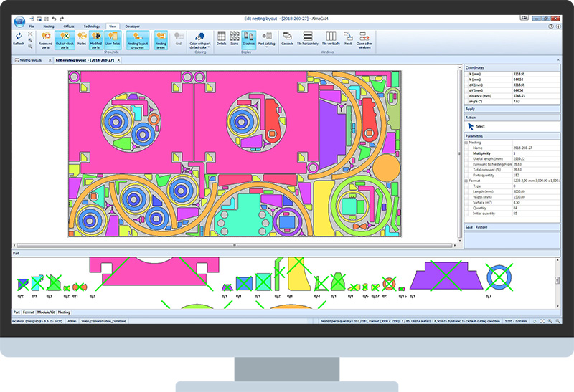Viewport: 574px width, 392px height.
Task: Open Color with part default color dropdown
Action: (x=200, y=39)
